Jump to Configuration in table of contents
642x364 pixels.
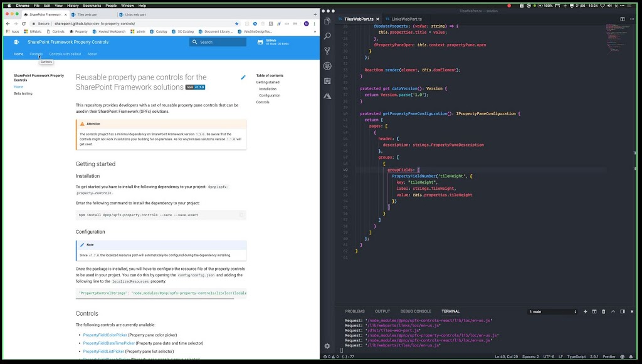pyautogui.click(x=270, y=95)
